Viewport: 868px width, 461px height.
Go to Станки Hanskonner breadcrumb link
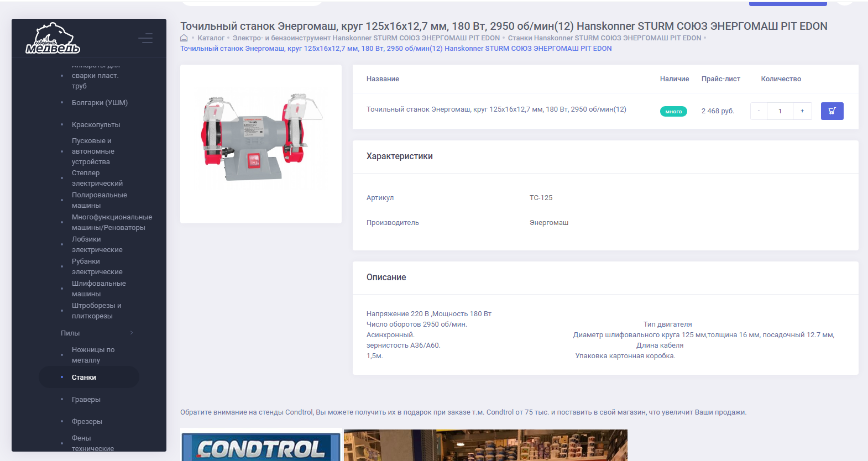point(604,38)
